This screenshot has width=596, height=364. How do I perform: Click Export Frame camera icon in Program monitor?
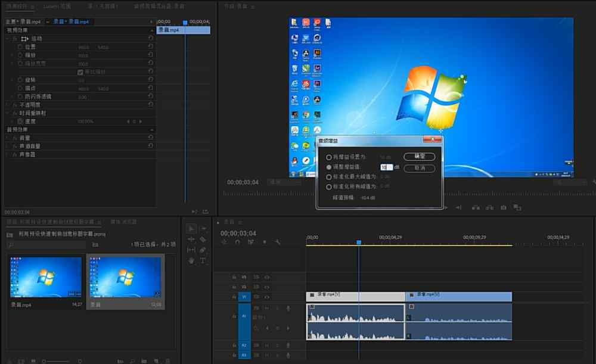pos(503,207)
